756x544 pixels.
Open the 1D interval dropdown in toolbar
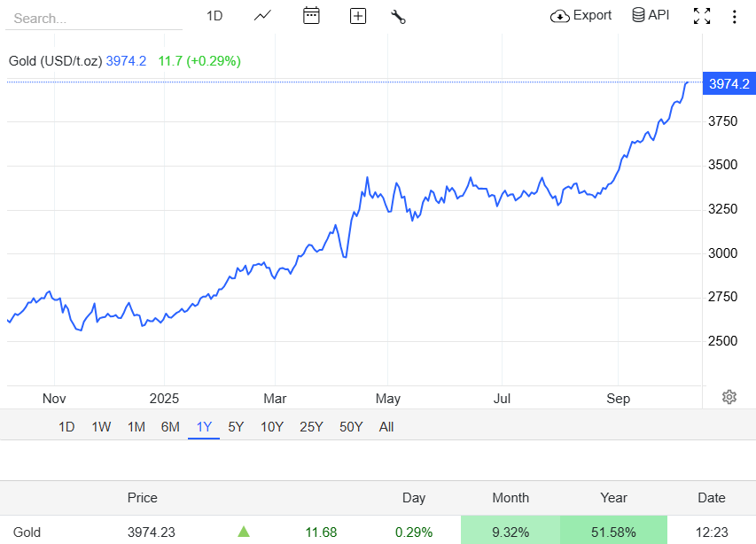214,16
